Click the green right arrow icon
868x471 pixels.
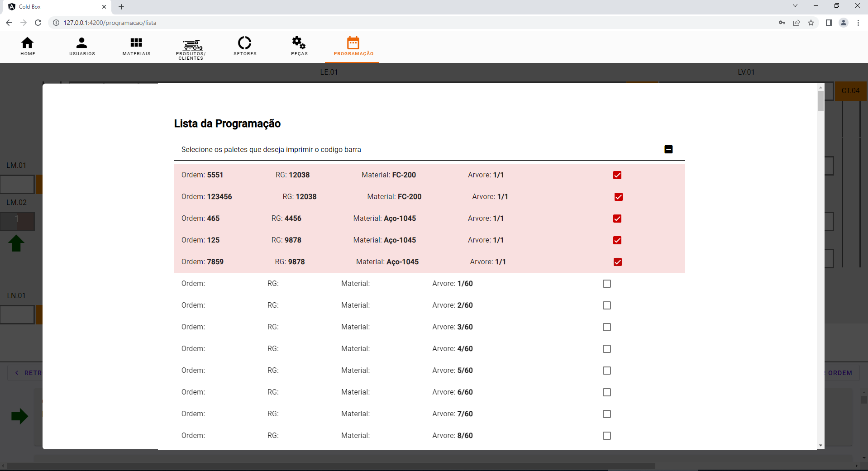(19, 416)
